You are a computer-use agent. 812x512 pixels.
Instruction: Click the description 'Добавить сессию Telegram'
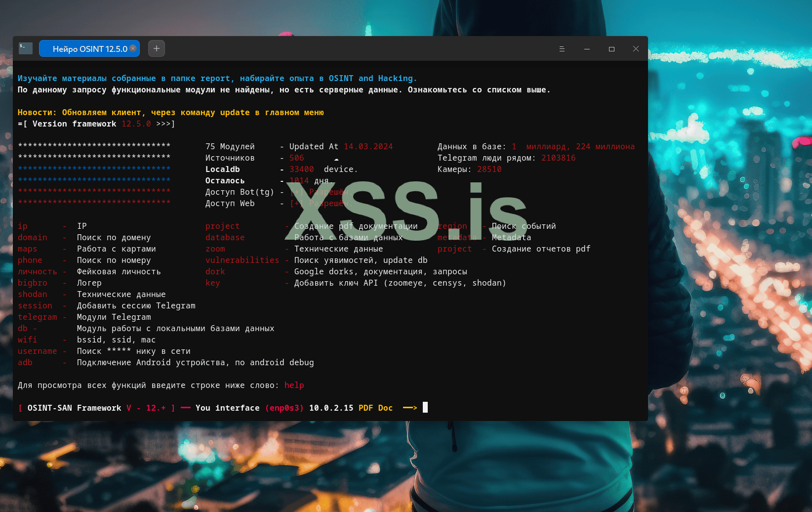click(x=136, y=305)
